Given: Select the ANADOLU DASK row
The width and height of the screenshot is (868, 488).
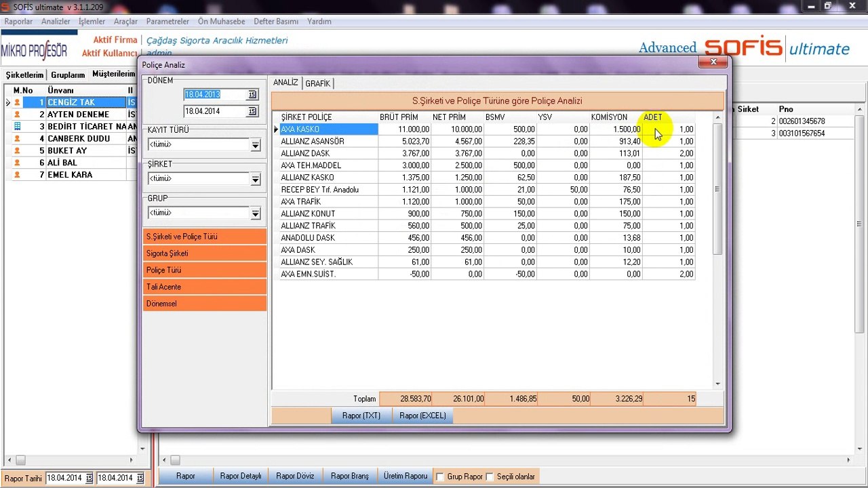Looking at the screenshot, I should click(487, 238).
